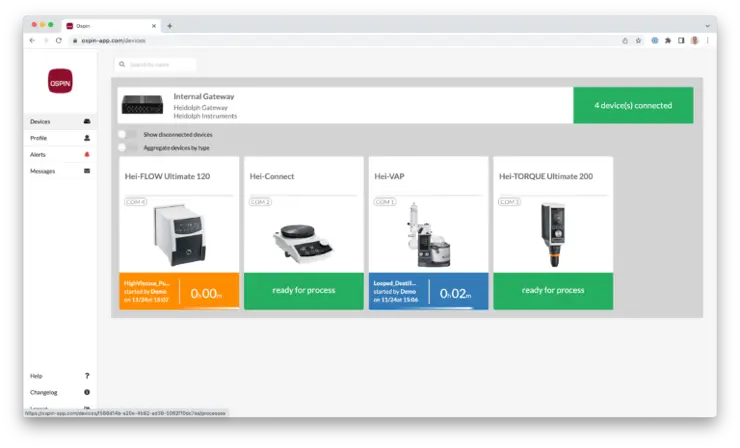Reload the page with refresh icon

coord(59,41)
